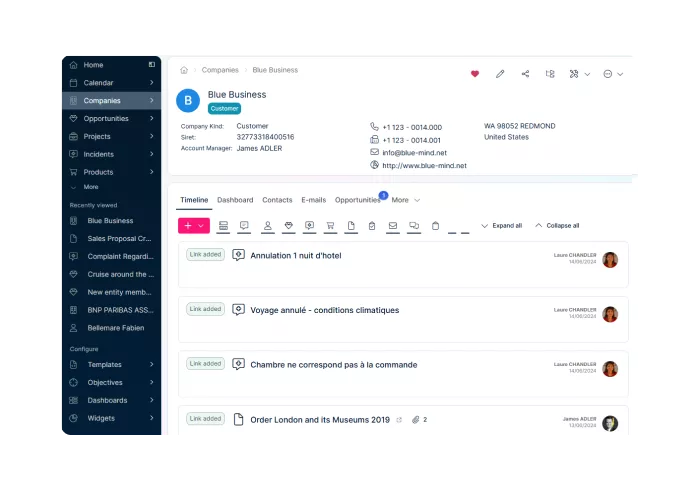The image size is (700, 490).
Task: Open http://www.blue-mind.net website link
Action: [x=424, y=166]
